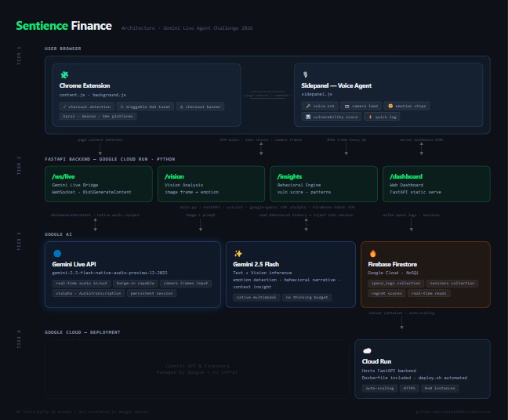Click the chart icon in vulnerability score tag
The width and height of the screenshot is (508, 420).
308,117
